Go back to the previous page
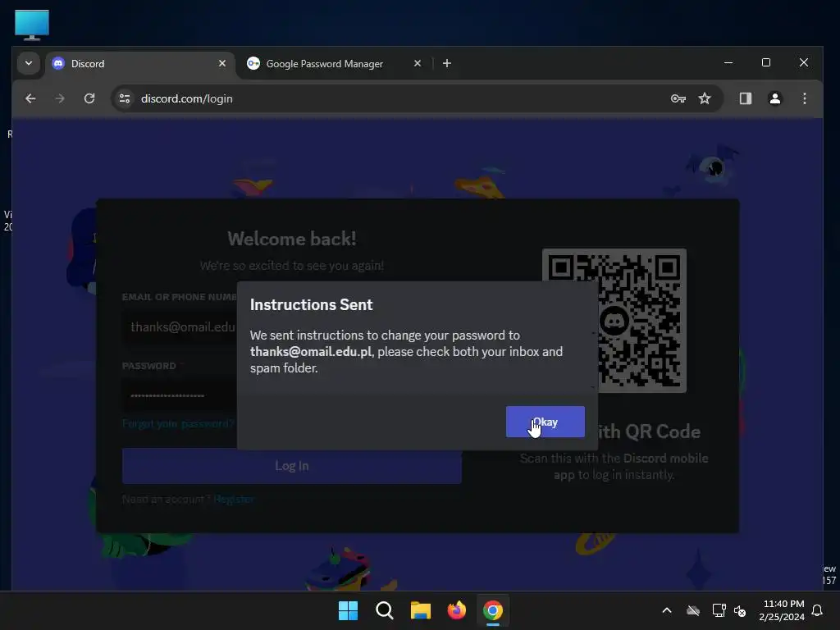This screenshot has width=840, height=630. coord(30,98)
